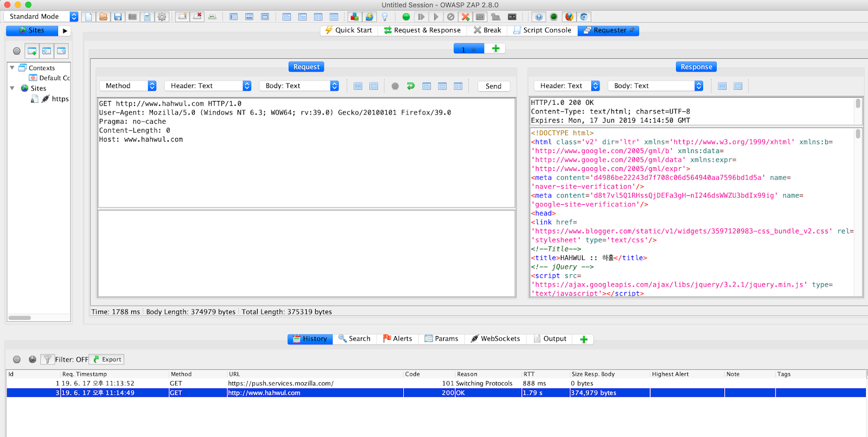
Task: Open the response Body: Text dropdown
Action: coord(655,86)
